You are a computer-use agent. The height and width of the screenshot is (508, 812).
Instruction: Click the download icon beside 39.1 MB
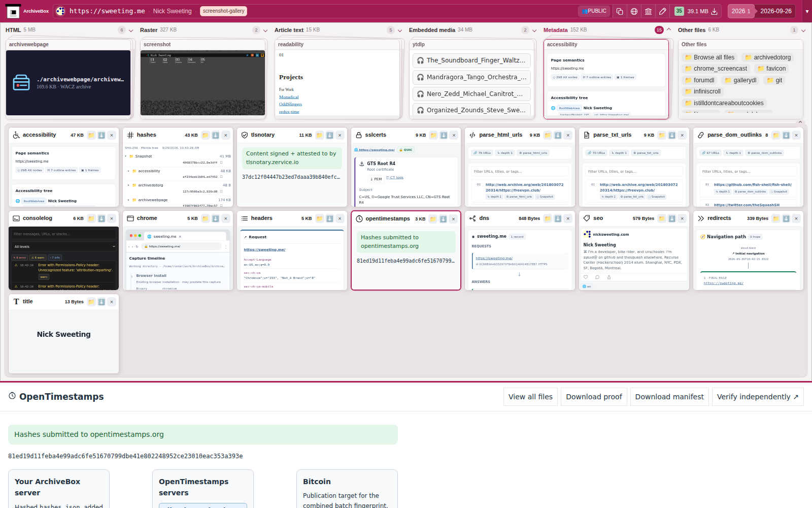(714, 11)
